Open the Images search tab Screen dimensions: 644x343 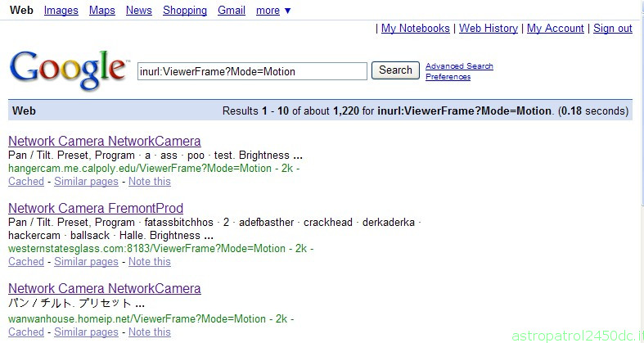click(x=61, y=11)
